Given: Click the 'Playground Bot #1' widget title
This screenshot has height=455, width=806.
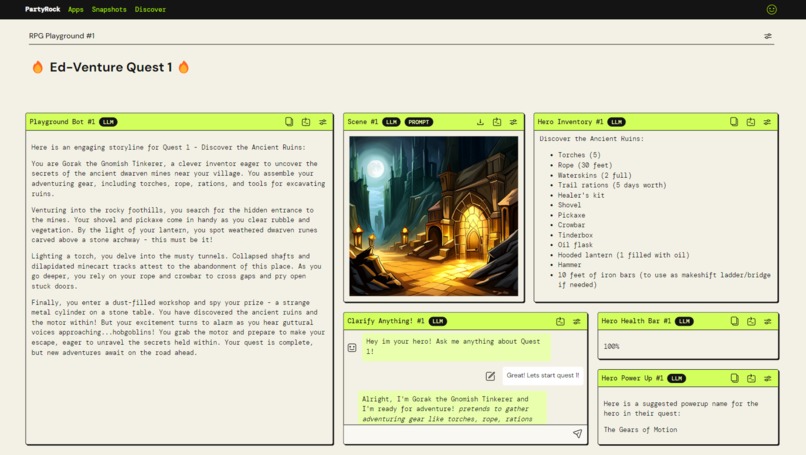Looking at the screenshot, I should (x=62, y=122).
